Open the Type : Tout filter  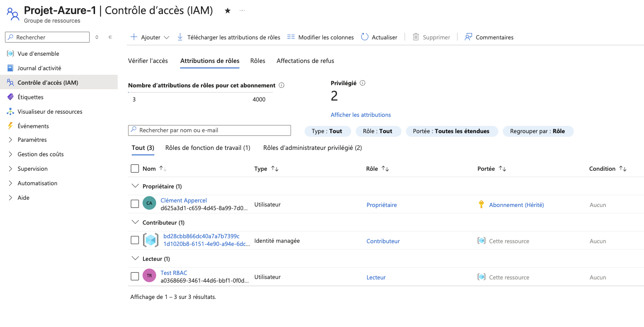click(x=327, y=131)
